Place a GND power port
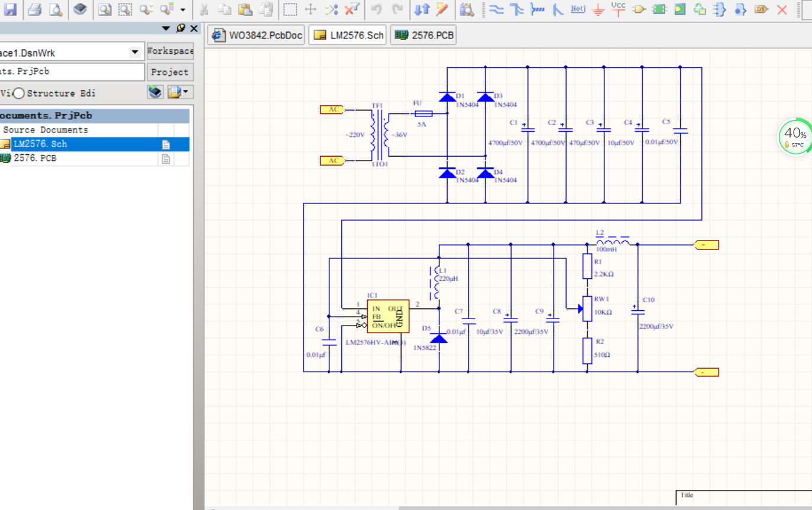The image size is (812, 510). [x=599, y=9]
